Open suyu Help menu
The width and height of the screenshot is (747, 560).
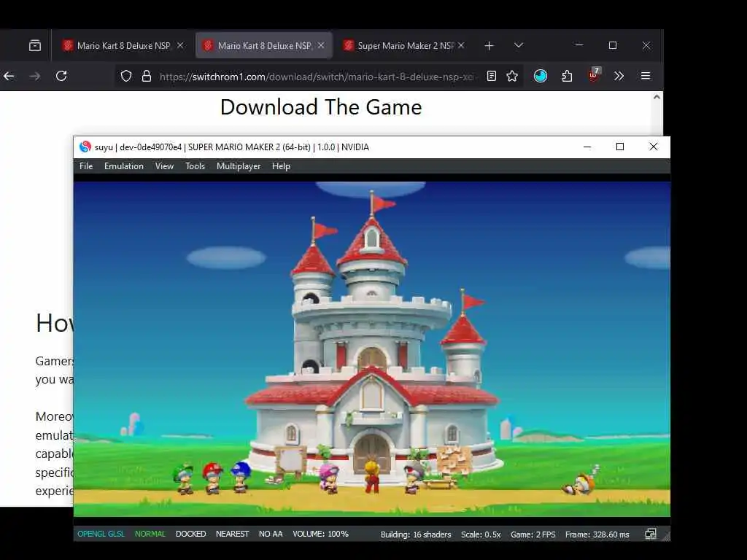coord(281,166)
